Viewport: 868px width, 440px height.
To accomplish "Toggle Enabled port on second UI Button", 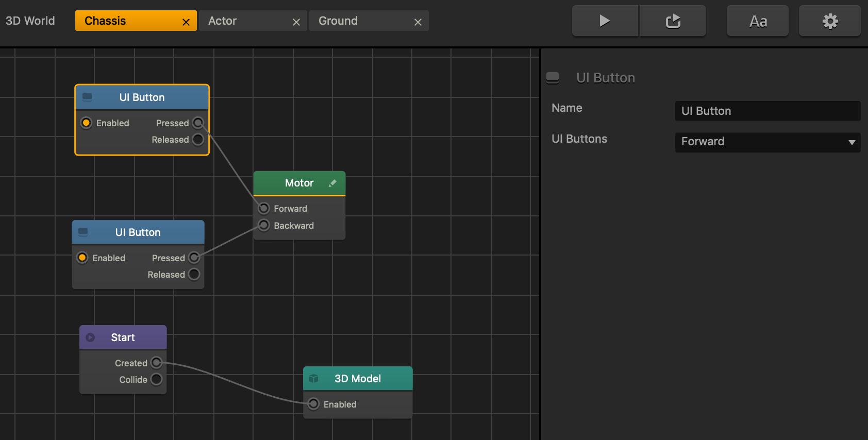I will [x=82, y=258].
